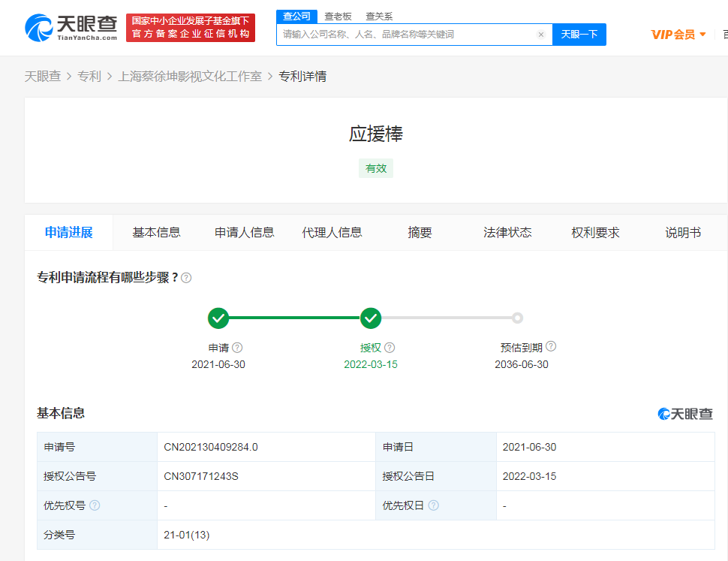Image resolution: width=728 pixels, height=561 pixels.
Task: Open the help icon beside 优先权日
Action: (x=433, y=505)
